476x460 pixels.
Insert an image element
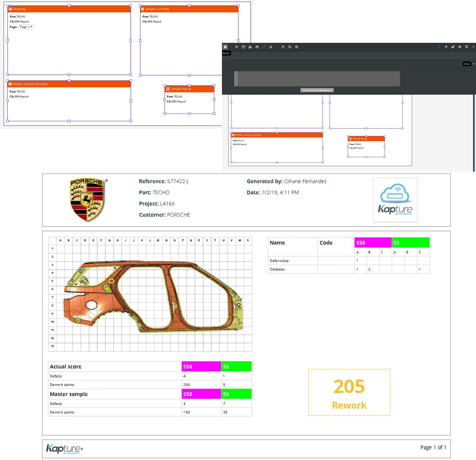pyautogui.click(x=257, y=47)
